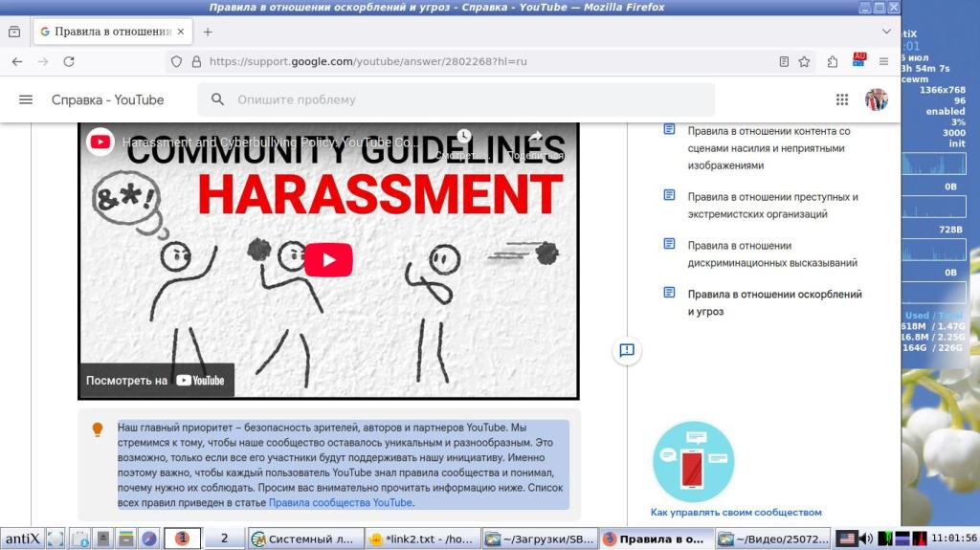Open Правила сообщества YouTube link

(x=340, y=502)
